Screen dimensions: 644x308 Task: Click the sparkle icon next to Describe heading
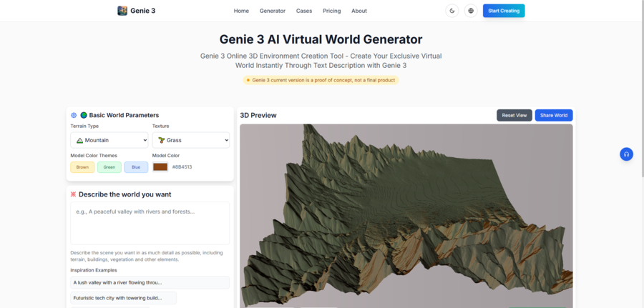pos(73,194)
